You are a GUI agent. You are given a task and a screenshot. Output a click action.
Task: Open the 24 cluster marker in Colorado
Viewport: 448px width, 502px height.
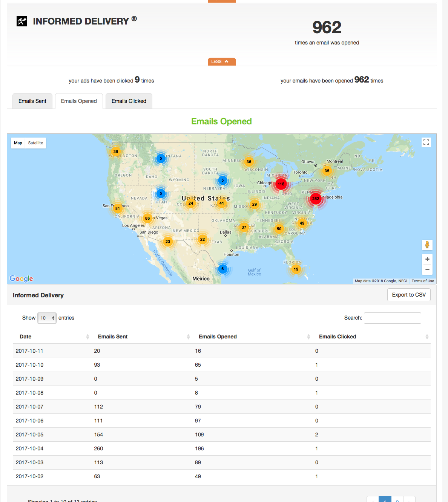point(191,203)
